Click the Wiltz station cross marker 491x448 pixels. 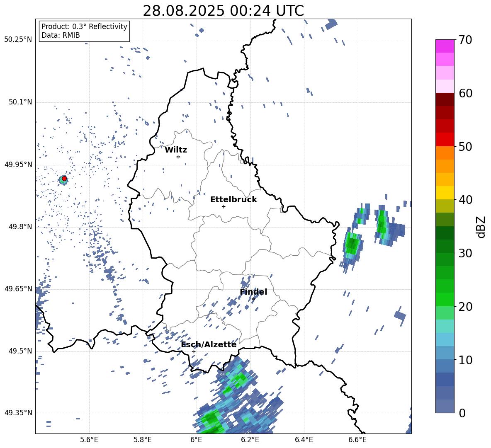pyautogui.click(x=178, y=157)
